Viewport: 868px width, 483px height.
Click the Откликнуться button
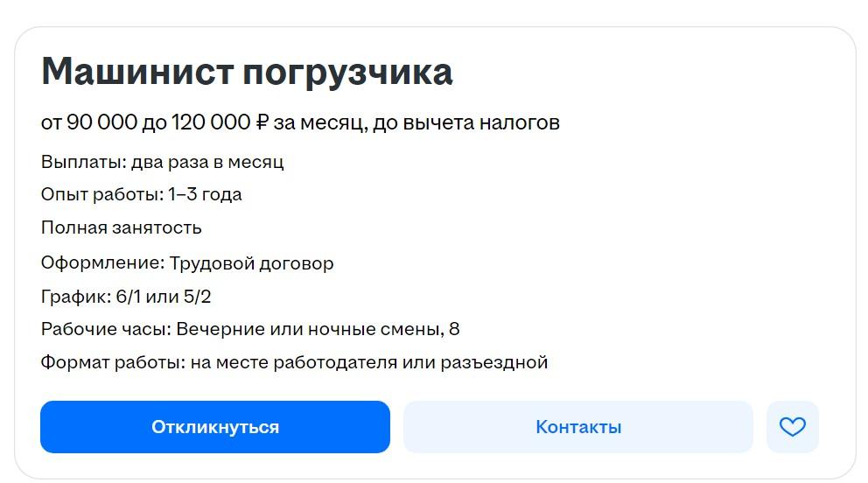tap(215, 427)
